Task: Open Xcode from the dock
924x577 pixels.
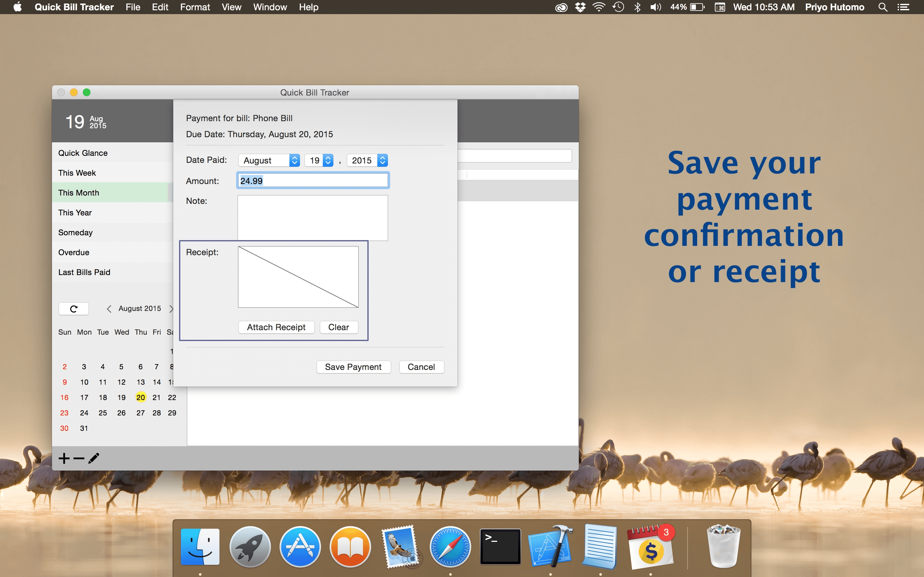Action: coord(550,547)
